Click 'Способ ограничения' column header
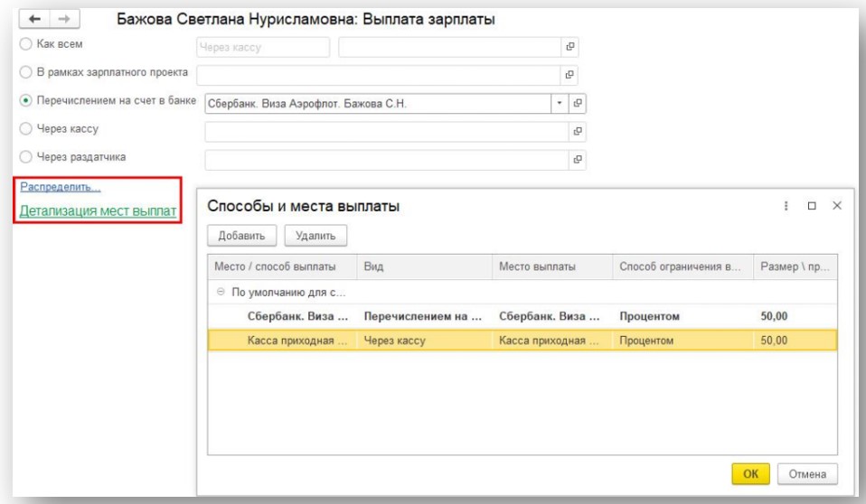The image size is (866, 504). click(x=680, y=266)
